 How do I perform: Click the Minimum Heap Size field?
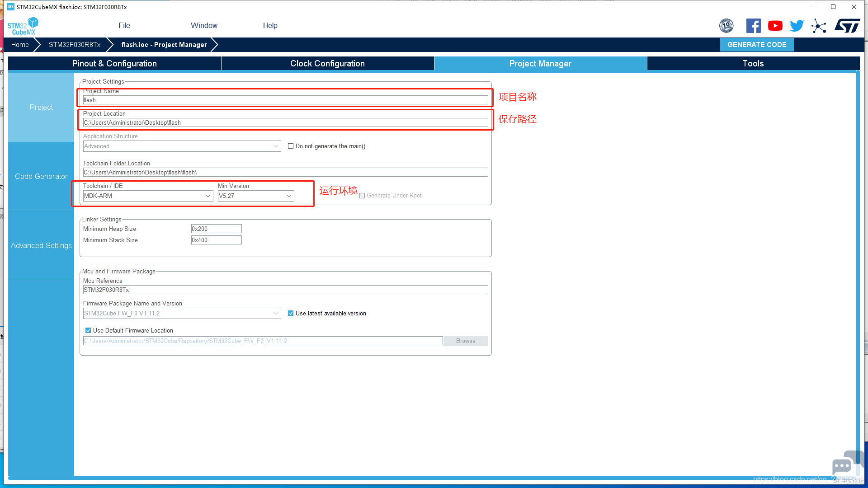coord(217,229)
